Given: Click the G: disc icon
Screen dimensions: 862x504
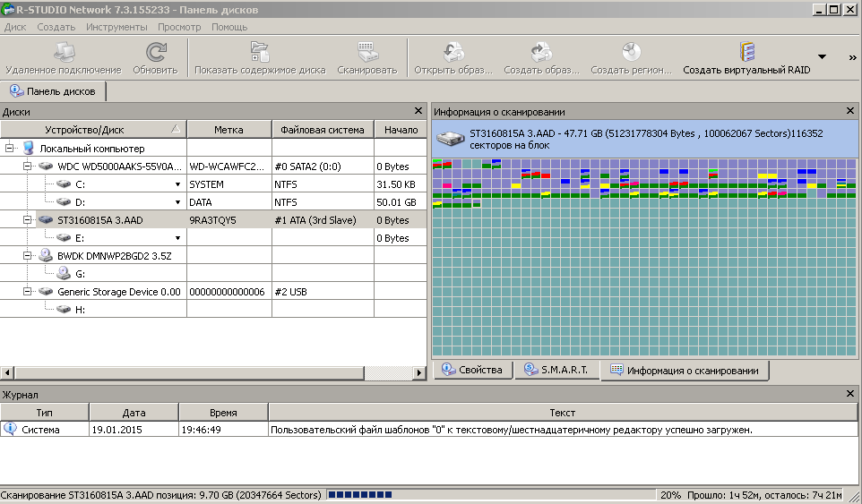Looking at the screenshot, I should click(x=64, y=273).
